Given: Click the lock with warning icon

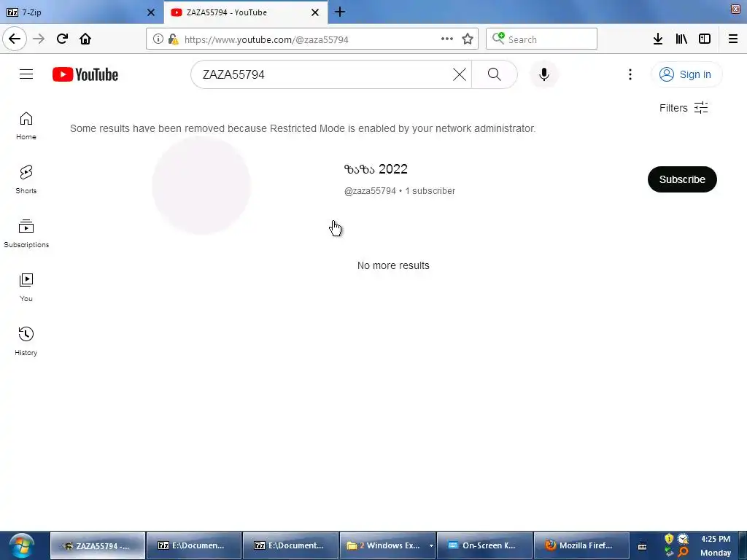Looking at the screenshot, I should 174,39.
